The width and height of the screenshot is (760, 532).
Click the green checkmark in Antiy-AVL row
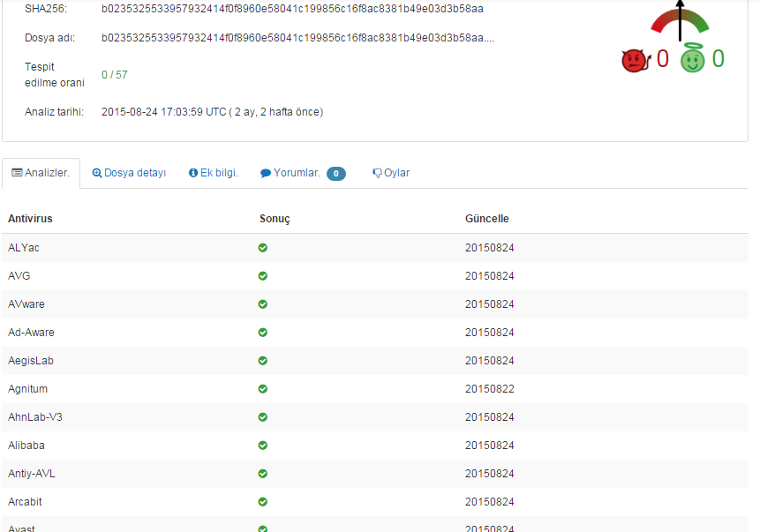pyautogui.click(x=263, y=474)
